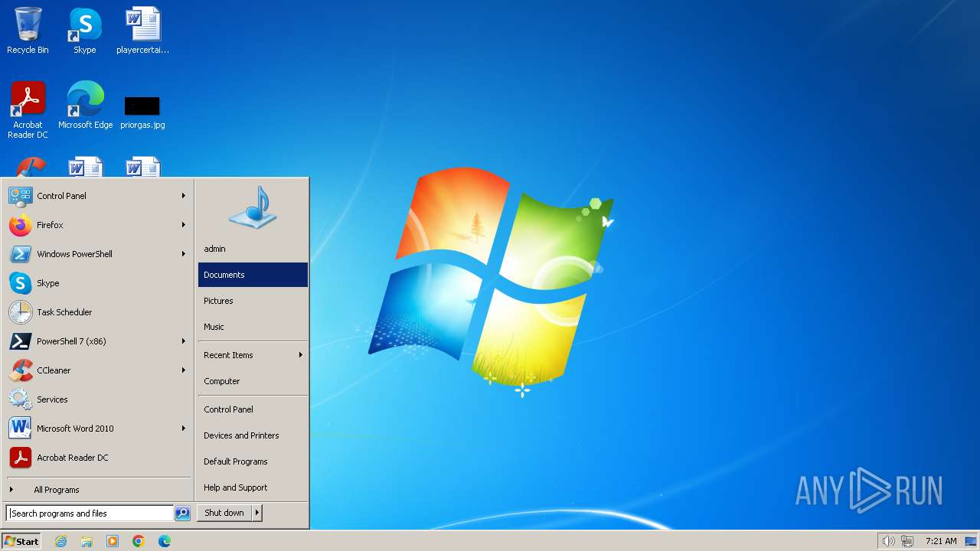Click the CCleaner icon in Start menu
The height and width of the screenshot is (551, 980).
coord(20,370)
